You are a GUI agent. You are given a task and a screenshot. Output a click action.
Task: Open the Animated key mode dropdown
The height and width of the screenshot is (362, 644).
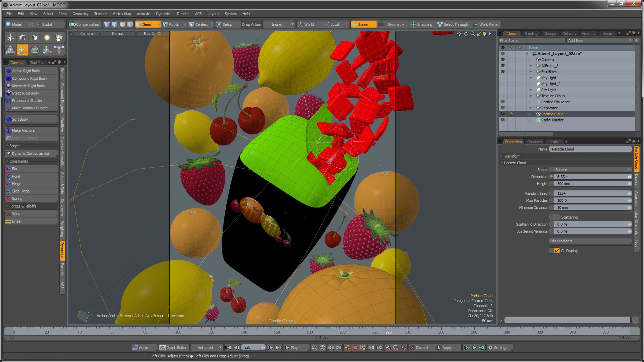[x=207, y=348]
